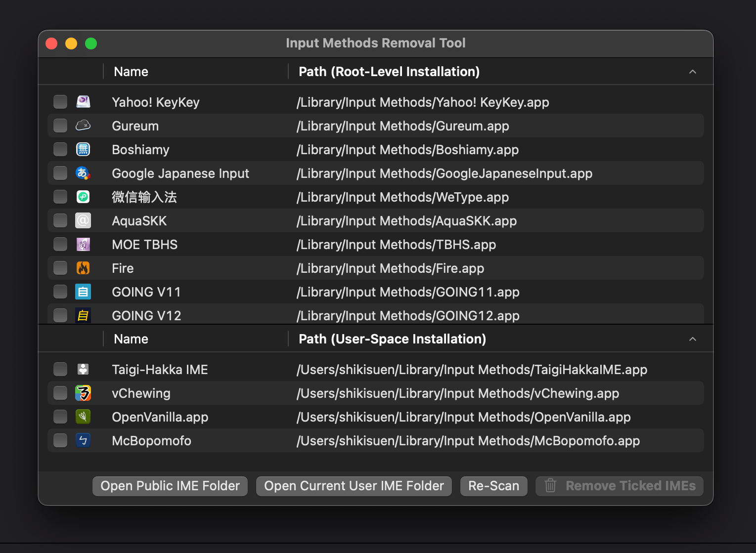Sort by Name in root-level table
The image size is (756, 553).
[131, 72]
